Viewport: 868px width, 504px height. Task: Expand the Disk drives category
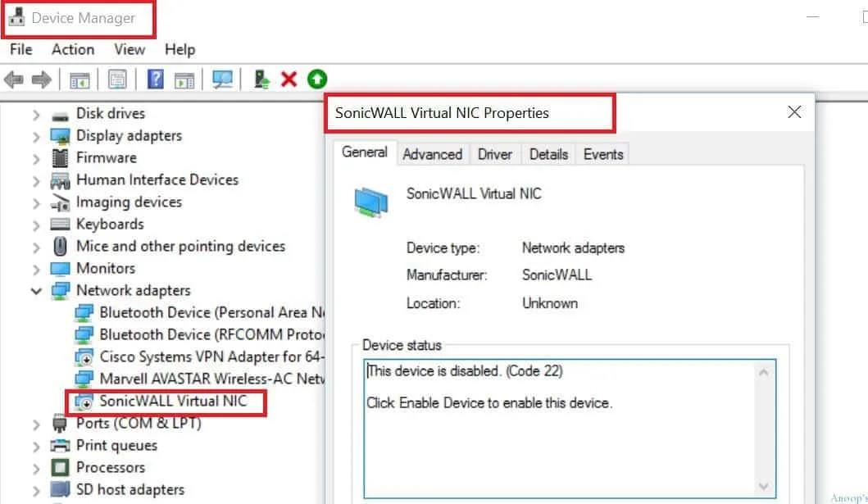36,113
